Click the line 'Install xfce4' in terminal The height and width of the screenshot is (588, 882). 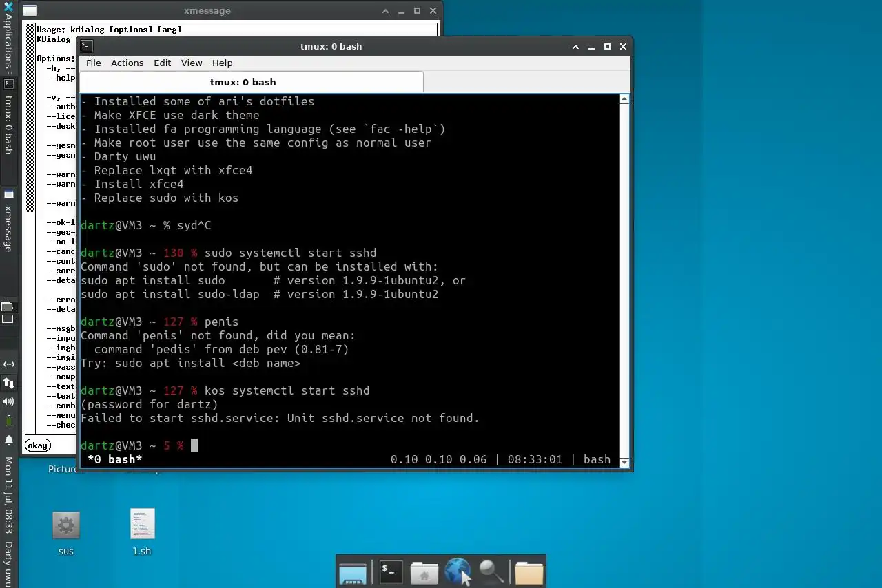coord(132,184)
